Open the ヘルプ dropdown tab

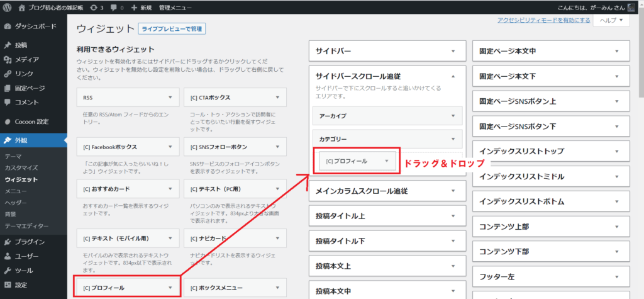click(x=611, y=20)
